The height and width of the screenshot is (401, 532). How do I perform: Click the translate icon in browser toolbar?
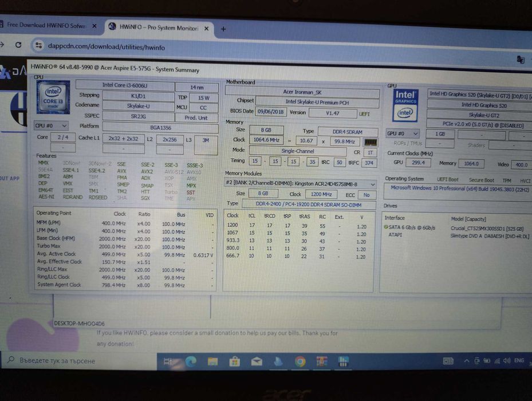(x=521, y=60)
